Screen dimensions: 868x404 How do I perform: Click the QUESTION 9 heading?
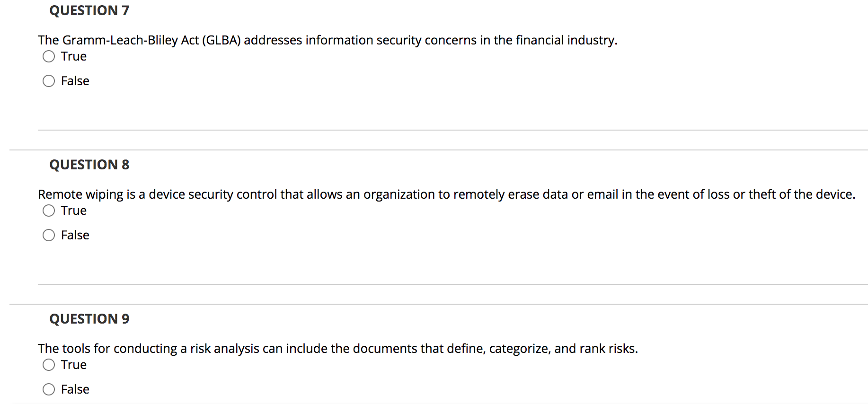point(89,319)
